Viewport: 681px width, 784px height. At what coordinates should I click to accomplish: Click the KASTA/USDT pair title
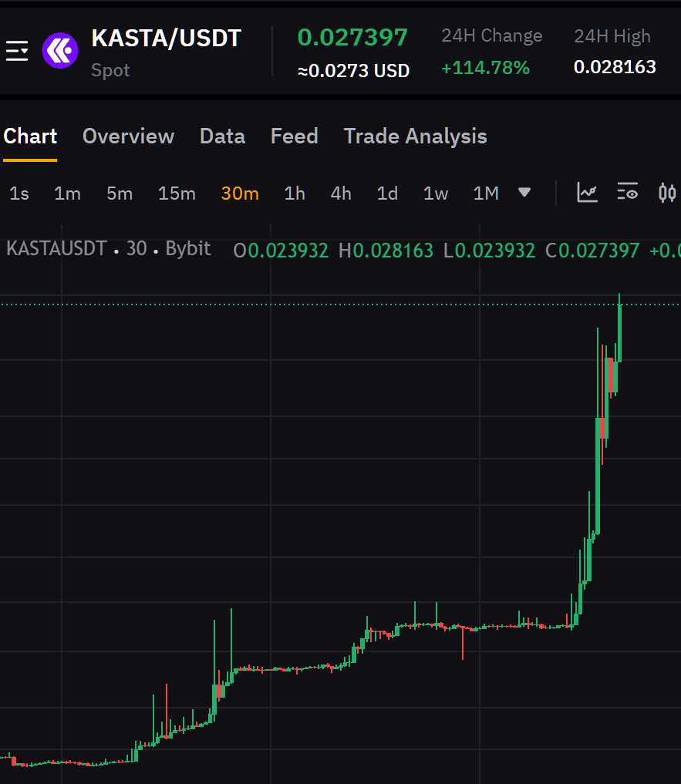pos(166,39)
